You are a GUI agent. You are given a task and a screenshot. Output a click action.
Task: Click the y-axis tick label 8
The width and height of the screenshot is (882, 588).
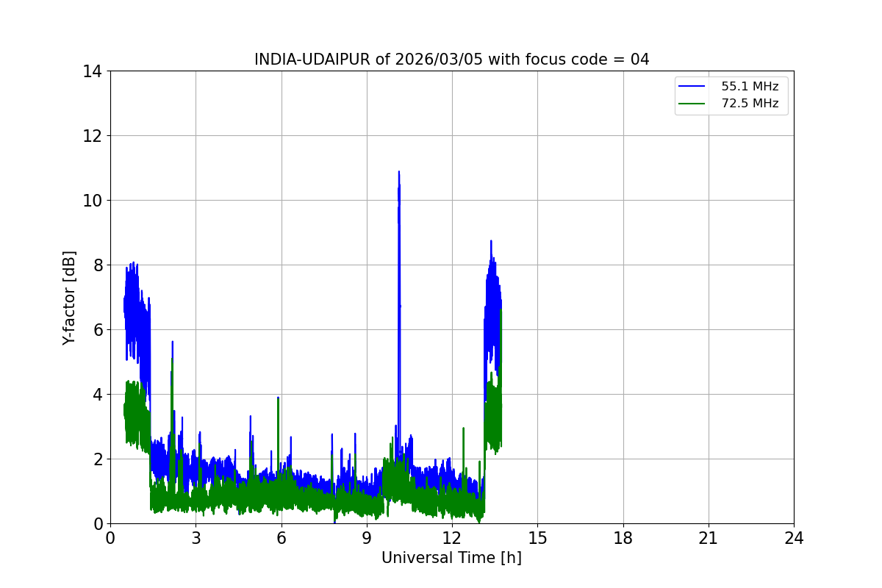(x=96, y=265)
